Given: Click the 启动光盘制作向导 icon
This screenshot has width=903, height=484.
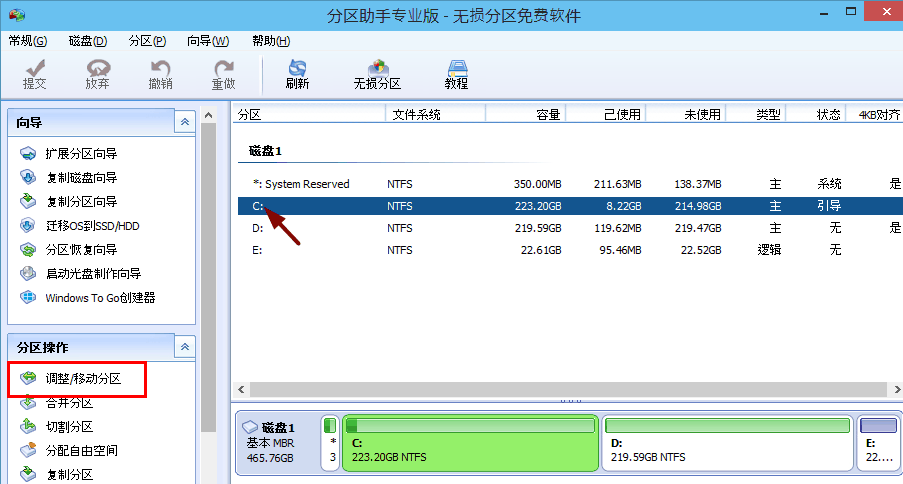Looking at the screenshot, I should (28, 274).
